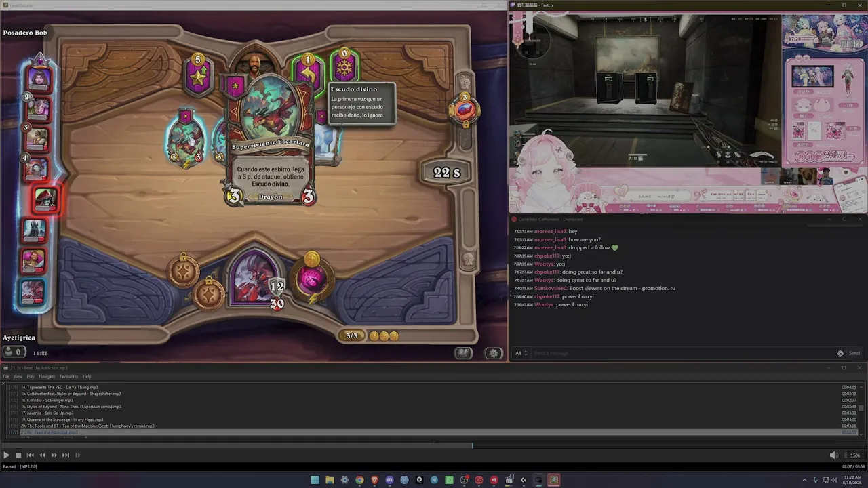Image resolution: width=868 pixels, height=488 pixels.
Task: Click username chpoke117 on 'poweol naxyi' message
Action: (548, 296)
